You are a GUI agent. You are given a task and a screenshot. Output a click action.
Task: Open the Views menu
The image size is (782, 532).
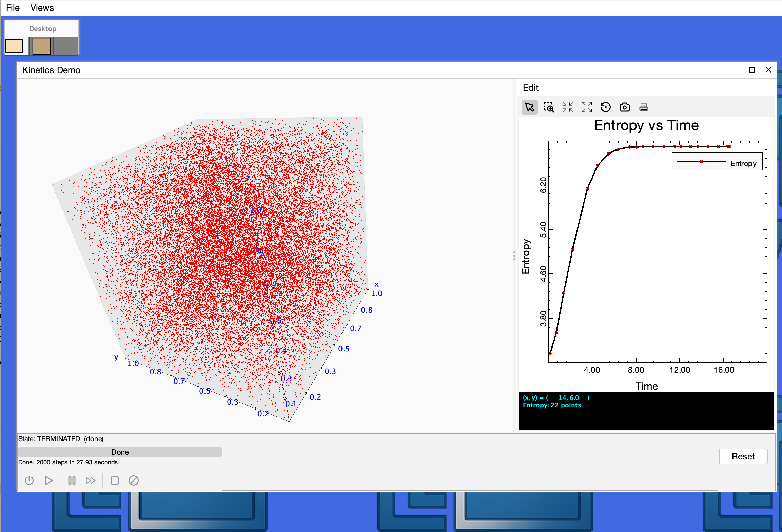click(42, 8)
